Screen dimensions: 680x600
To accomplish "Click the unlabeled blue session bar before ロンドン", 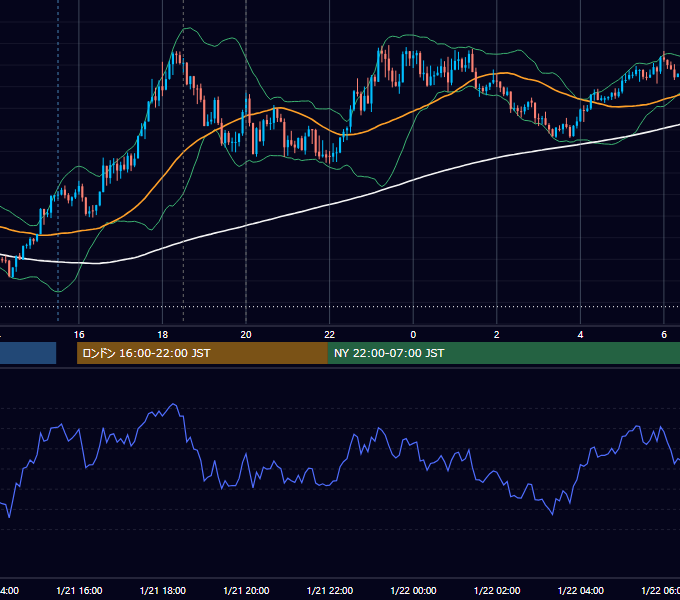I will (28, 353).
